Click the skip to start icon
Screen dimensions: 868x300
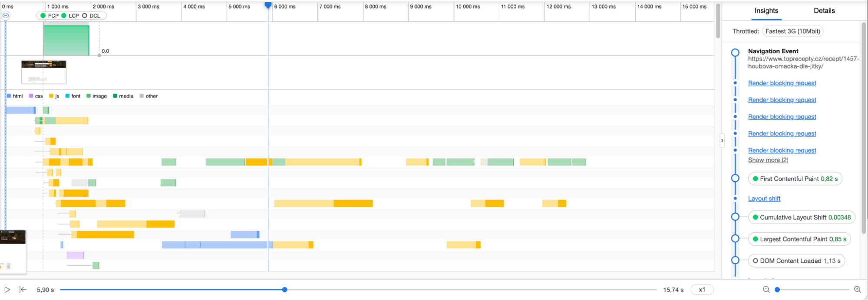[23, 290]
